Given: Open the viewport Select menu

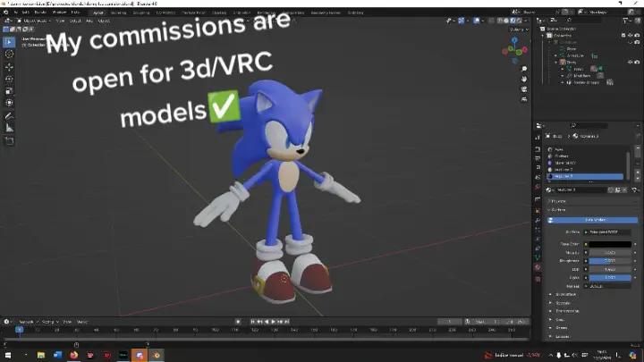Looking at the screenshot, I should point(75,21).
